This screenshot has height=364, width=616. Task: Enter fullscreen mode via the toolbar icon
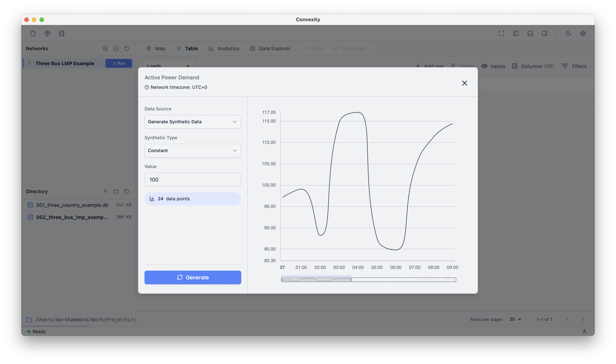[x=501, y=33]
